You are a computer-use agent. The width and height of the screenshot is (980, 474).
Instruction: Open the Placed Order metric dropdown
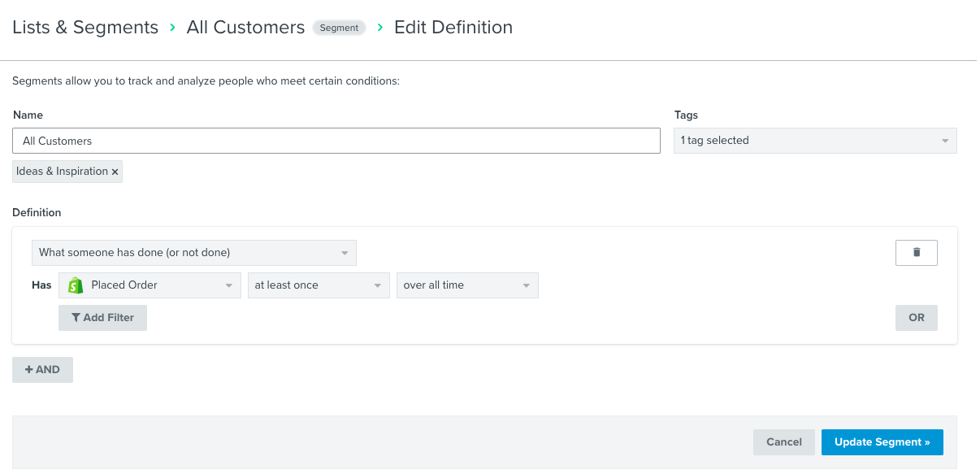150,285
